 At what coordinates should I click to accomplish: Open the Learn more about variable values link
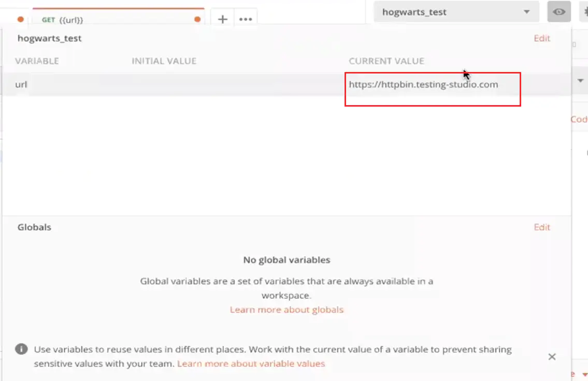[x=251, y=363]
